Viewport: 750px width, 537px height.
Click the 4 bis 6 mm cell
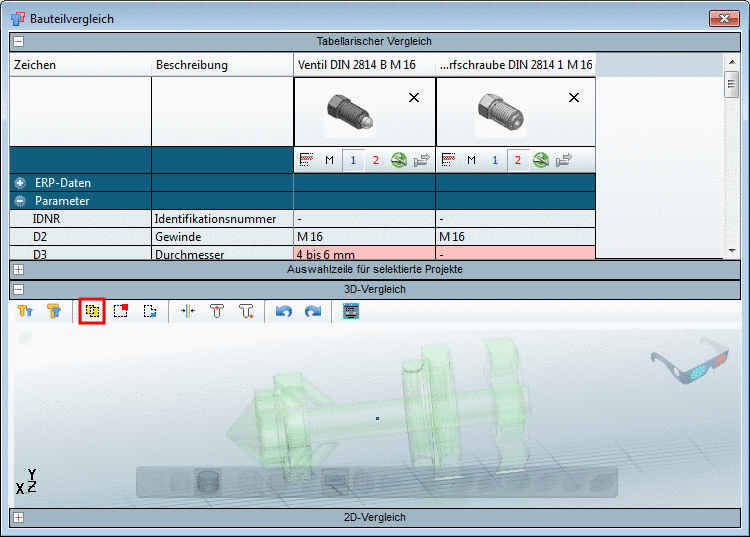coord(364,253)
